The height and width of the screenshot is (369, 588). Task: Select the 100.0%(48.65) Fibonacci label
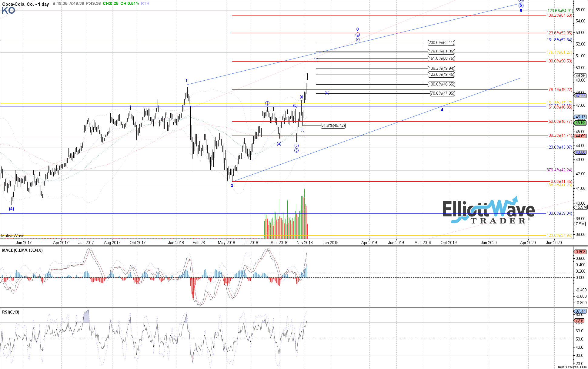point(441,84)
